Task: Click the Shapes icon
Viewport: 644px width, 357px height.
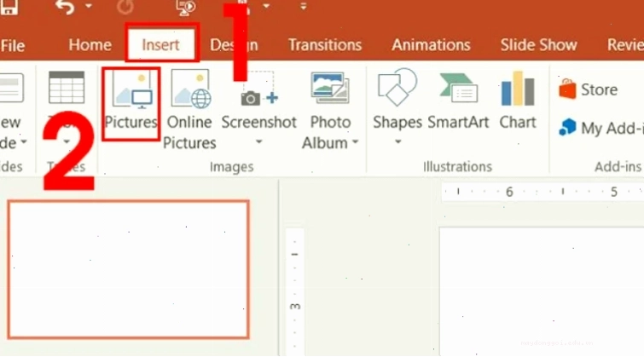Action: pos(397,88)
